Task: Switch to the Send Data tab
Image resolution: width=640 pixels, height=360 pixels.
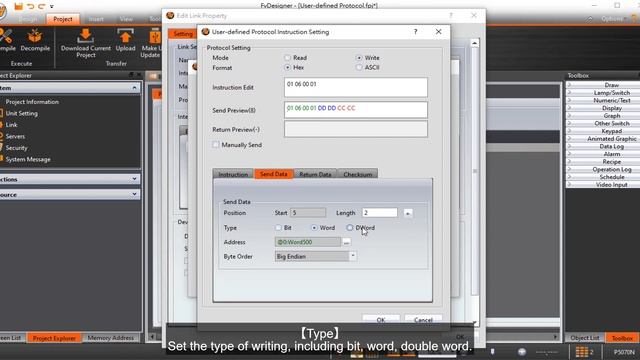Action: (x=273, y=174)
